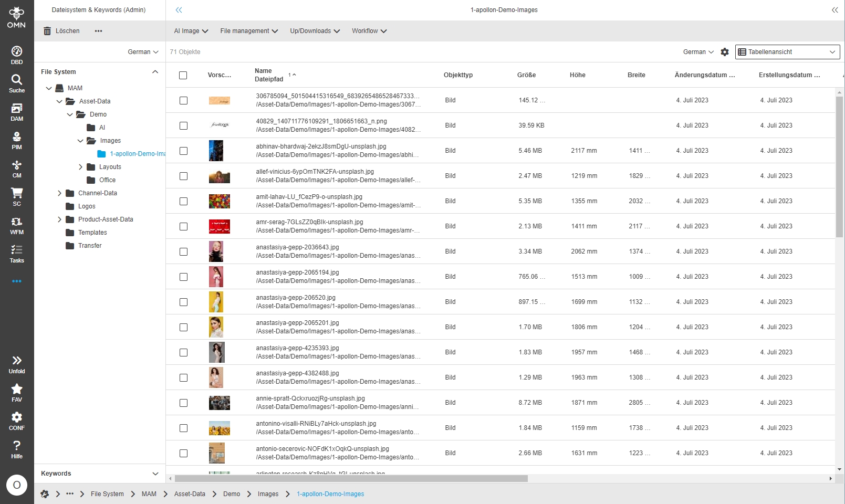The image size is (845, 504).
Task: Open the DAM module in sidebar
Action: pos(17,112)
